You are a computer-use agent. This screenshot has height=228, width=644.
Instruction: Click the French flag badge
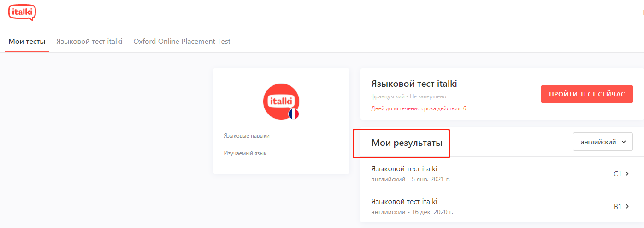click(x=294, y=114)
